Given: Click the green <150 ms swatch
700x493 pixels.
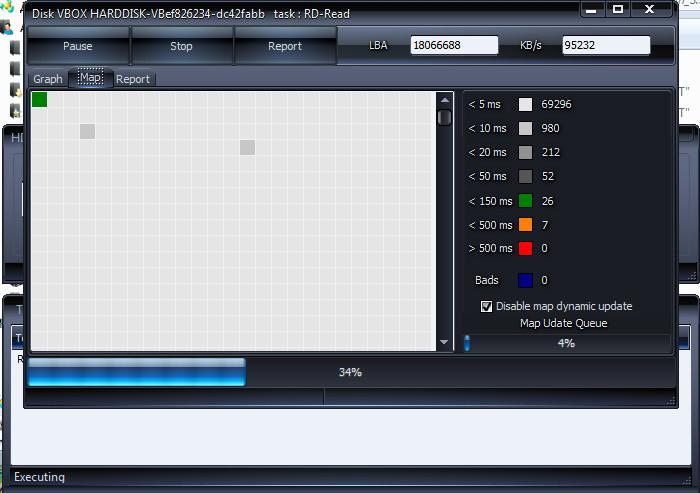Looking at the screenshot, I should point(525,201).
